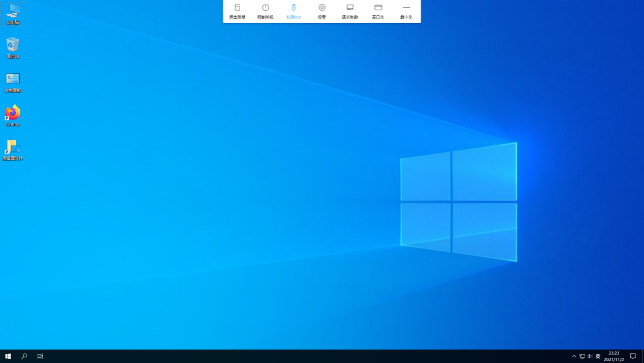Toggle the 英 input method indicator

[598, 356]
